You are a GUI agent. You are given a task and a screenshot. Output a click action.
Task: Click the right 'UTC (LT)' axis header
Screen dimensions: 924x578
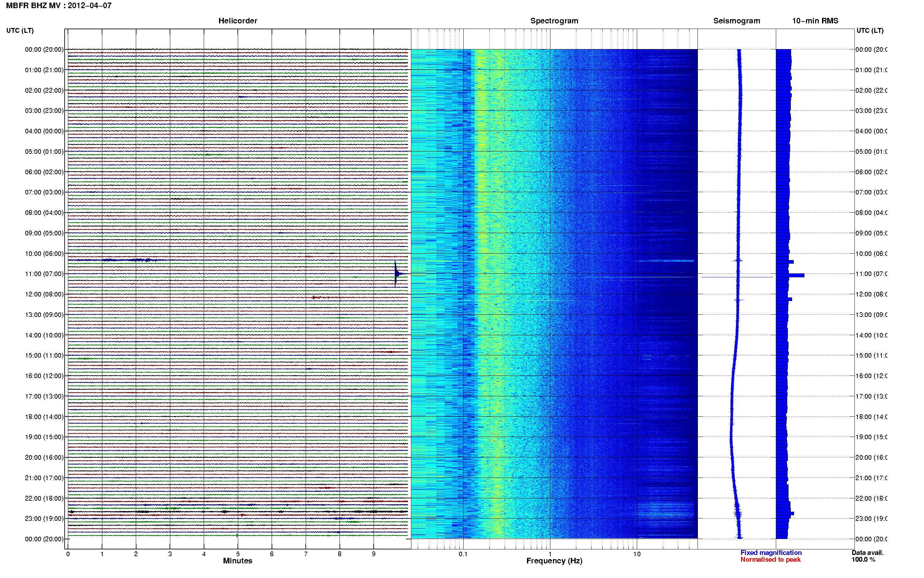click(x=870, y=31)
